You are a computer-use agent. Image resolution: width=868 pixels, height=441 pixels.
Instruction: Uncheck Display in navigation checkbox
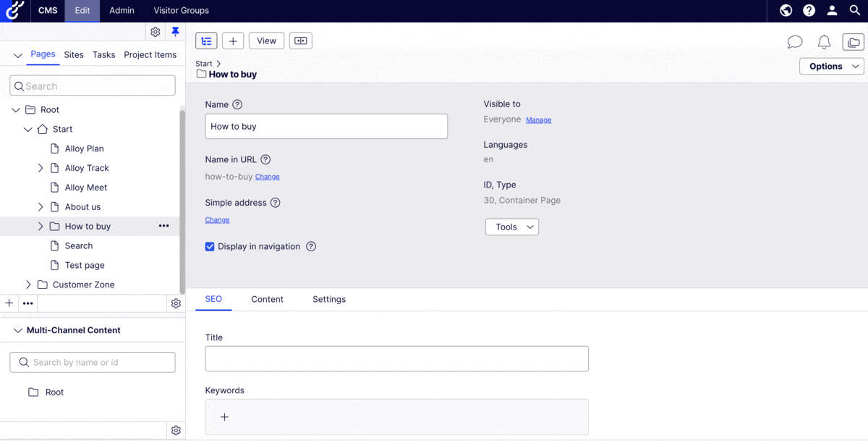click(x=210, y=246)
